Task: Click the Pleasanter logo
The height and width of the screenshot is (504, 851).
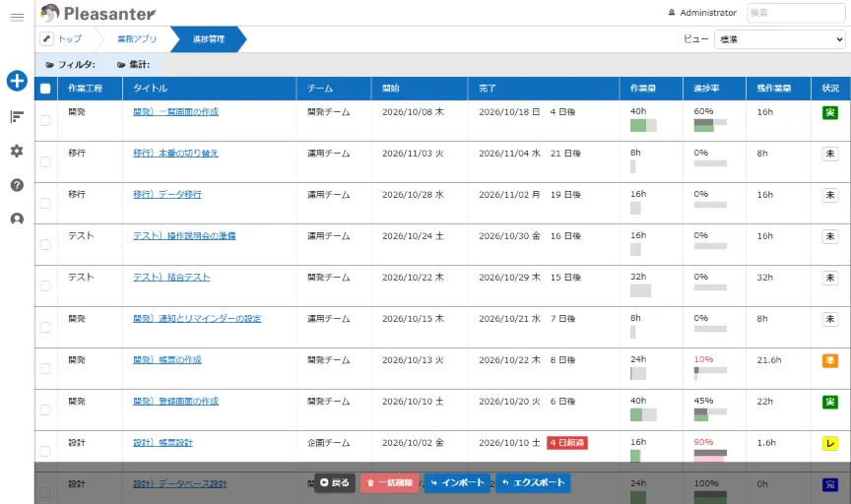Action: click(x=98, y=13)
